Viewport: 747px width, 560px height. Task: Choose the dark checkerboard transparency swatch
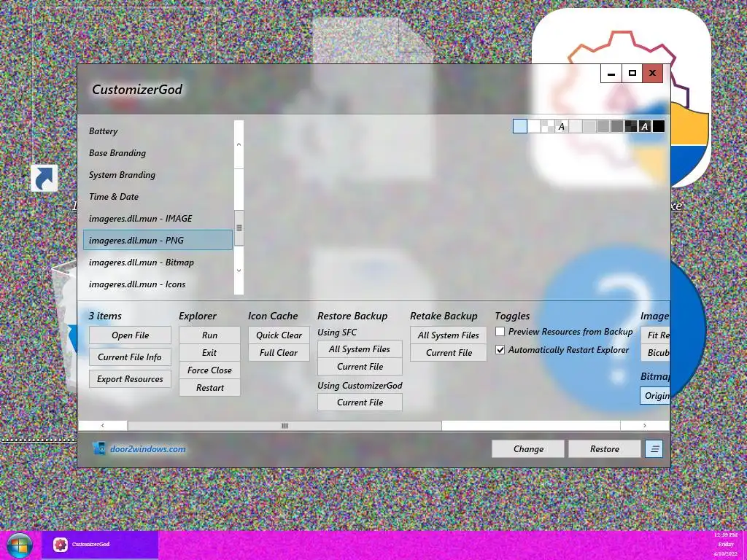click(631, 126)
